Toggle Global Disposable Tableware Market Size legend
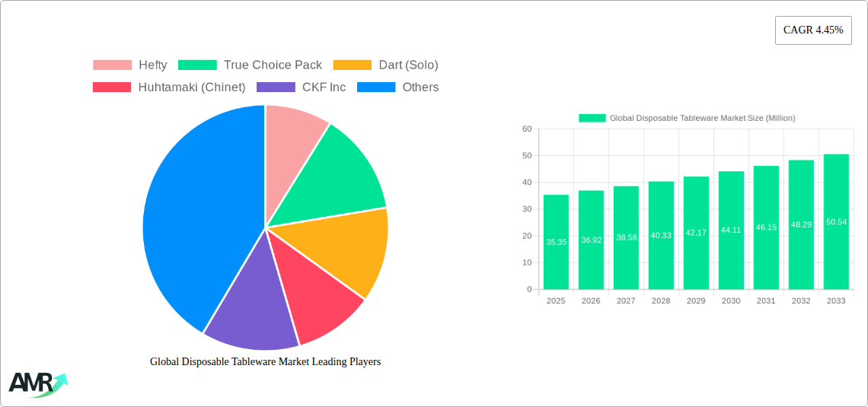 click(687, 118)
